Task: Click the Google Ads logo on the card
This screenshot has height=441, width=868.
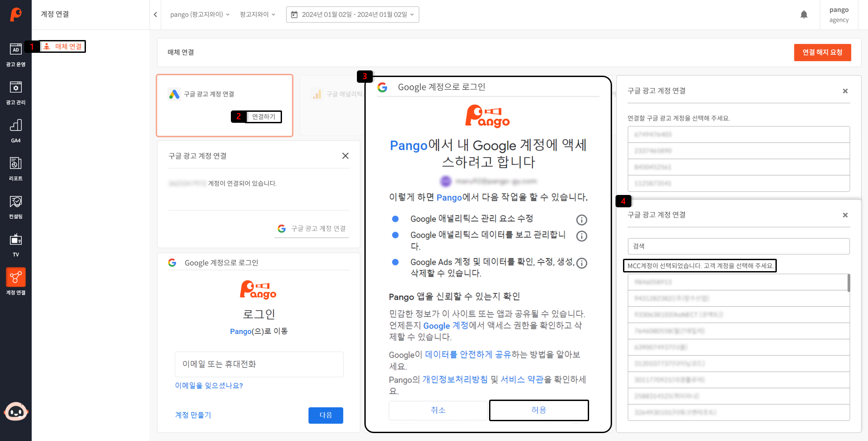Action: point(174,94)
